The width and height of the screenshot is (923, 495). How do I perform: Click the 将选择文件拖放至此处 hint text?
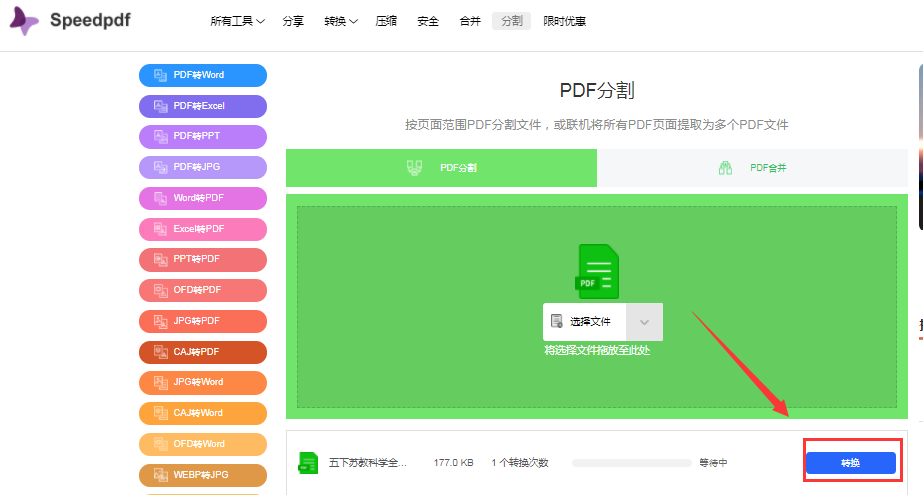pos(597,350)
